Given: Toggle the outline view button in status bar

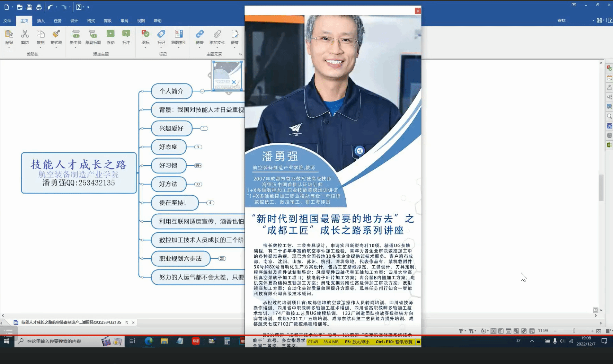Looking at the screenshot, I should tap(501, 331).
